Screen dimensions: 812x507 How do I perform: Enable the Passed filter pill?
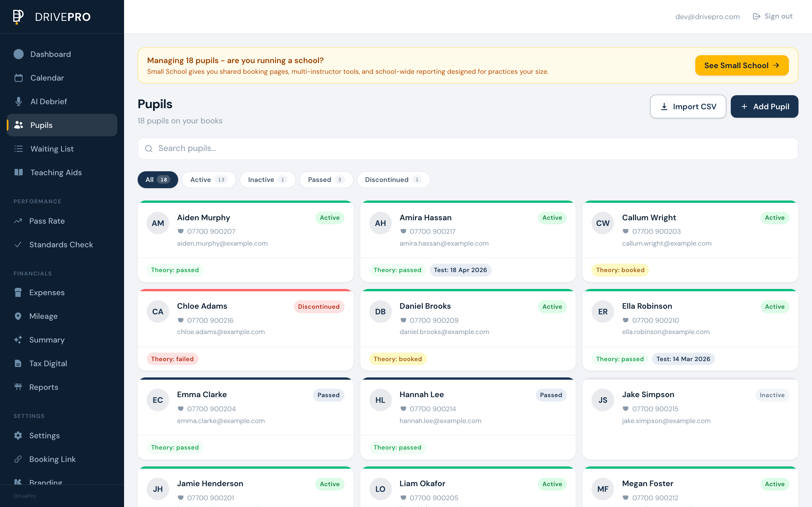click(x=326, y=180)
